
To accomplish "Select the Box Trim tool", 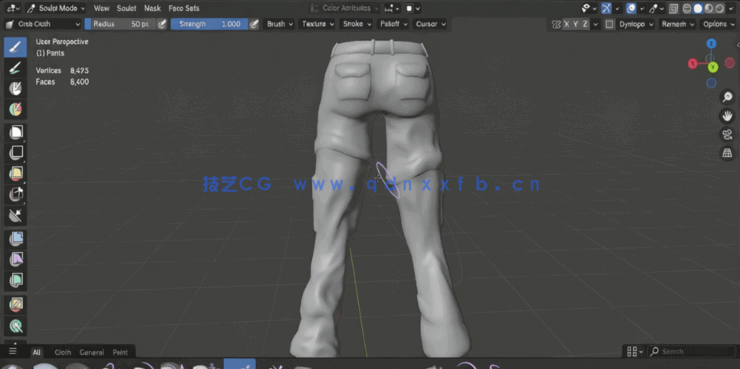I will [16, 194].
